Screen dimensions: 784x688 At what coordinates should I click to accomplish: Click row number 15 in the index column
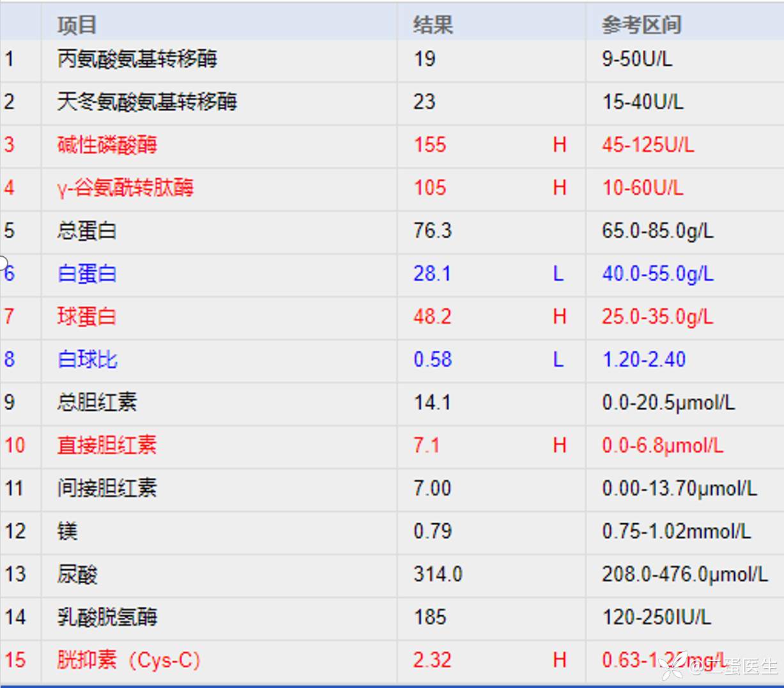[x=15, y=660]
